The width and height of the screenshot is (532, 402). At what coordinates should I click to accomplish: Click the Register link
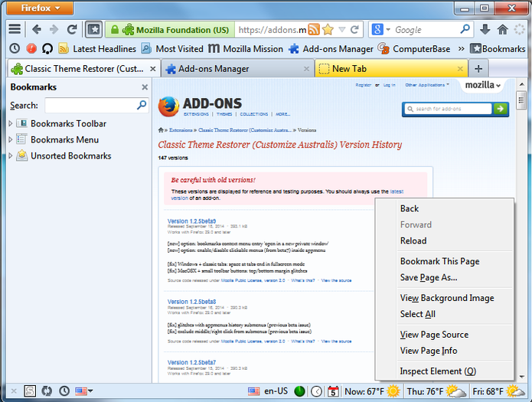364,85
